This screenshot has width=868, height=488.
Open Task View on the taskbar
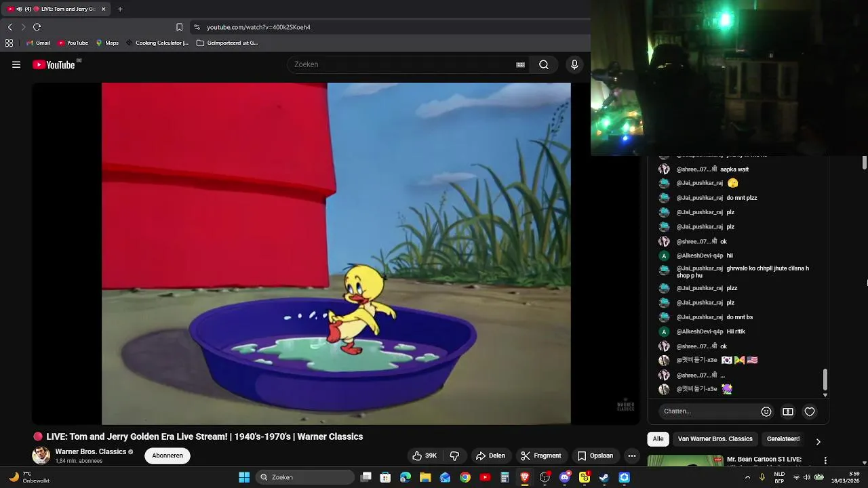366,477
